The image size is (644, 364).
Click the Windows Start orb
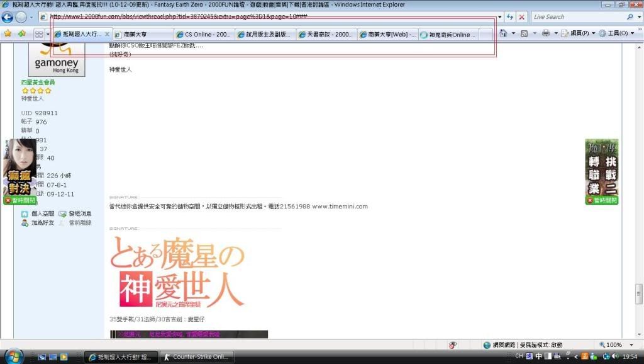(x=13, y=356)
